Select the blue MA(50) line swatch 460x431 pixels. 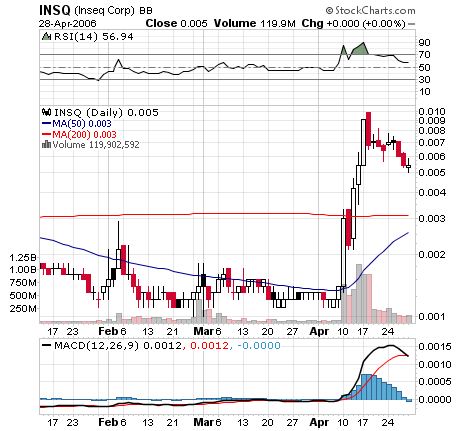pyautogui.click(x=46, y=123)
